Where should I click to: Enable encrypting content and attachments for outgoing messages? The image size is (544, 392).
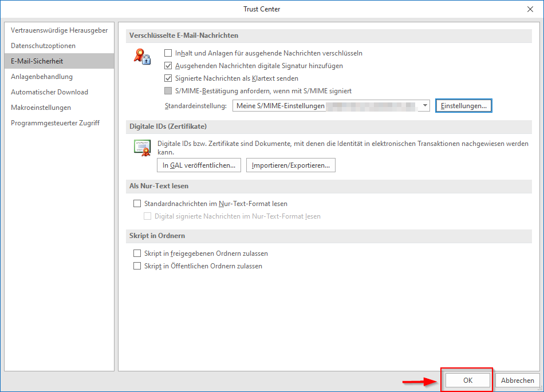pyautogui.click(x=168, y=53)
